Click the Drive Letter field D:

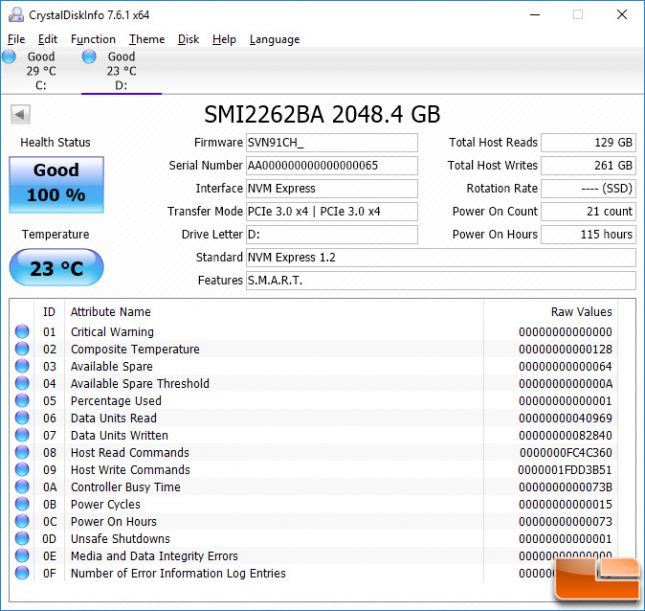pos(332,235)
